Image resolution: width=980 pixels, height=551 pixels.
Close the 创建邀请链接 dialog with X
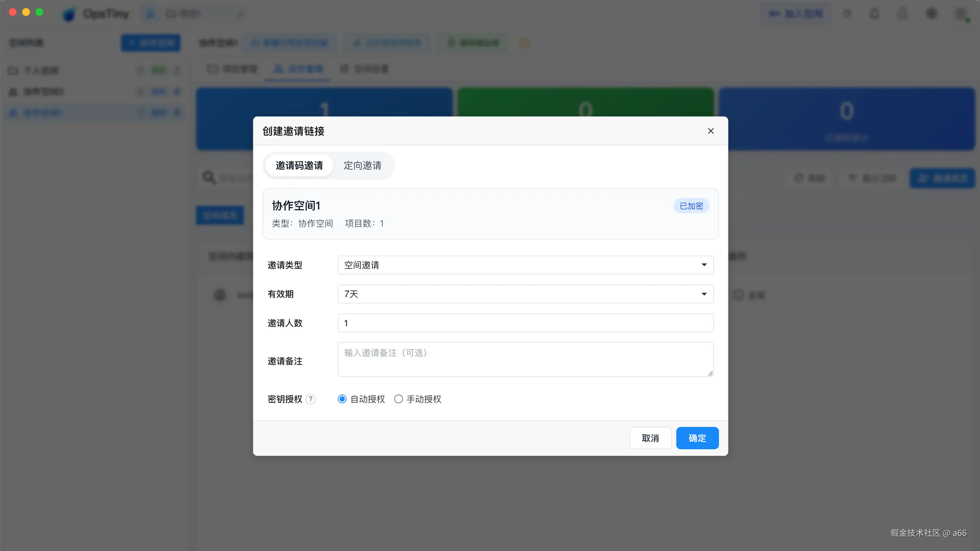pyautogui.click(x=710, y=131)
